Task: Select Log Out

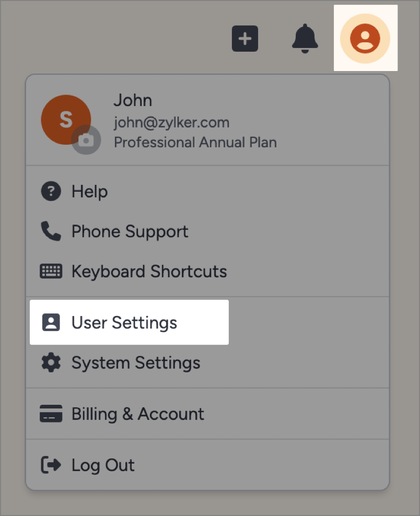Action: [103, 465]
